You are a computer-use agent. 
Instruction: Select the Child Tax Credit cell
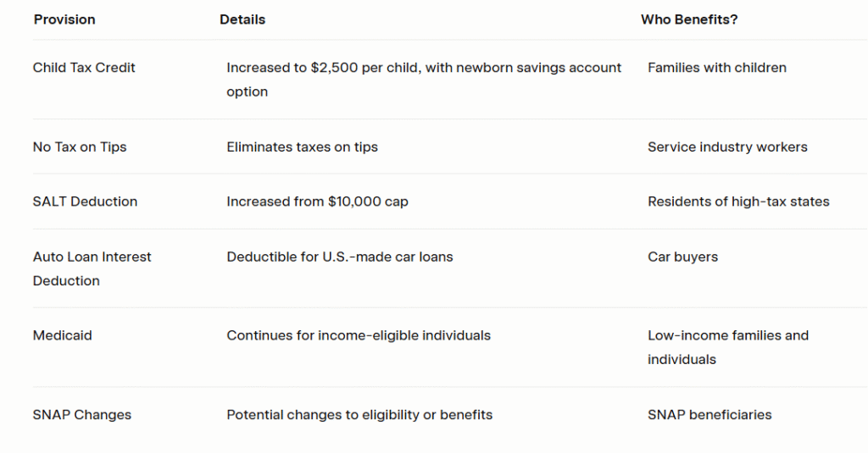(x=84, y=68)
